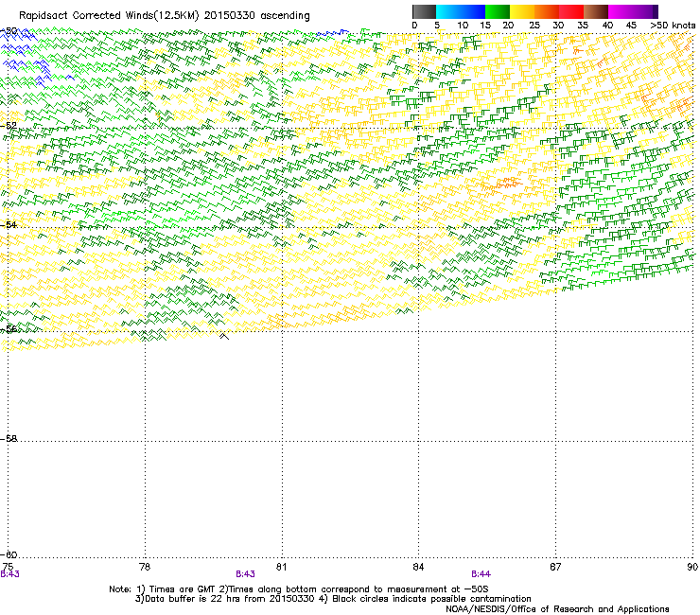700x615 pixels.
Task: Click the brown 35–40 knots legend segment
Action: (x=596, y=11)
